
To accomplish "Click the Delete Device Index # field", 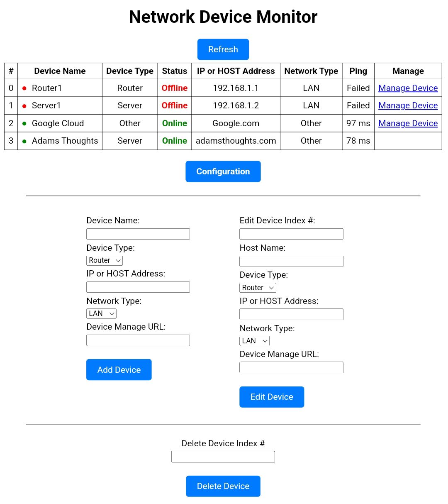I will tap(223, 457).
